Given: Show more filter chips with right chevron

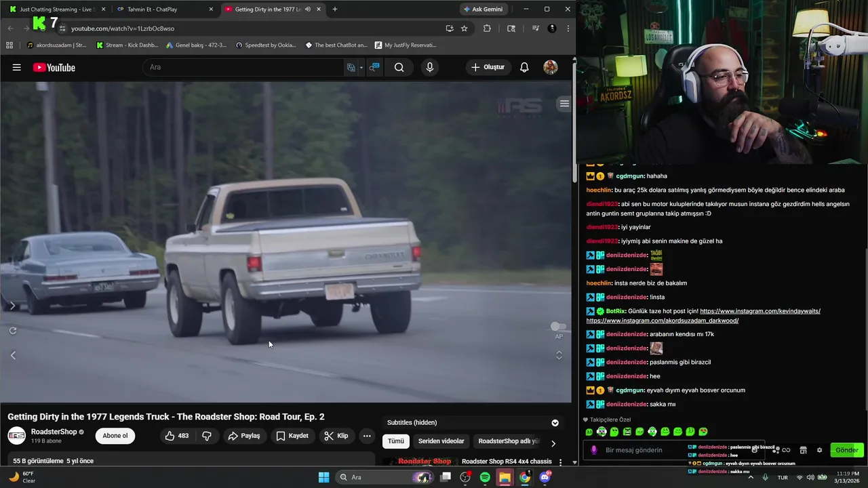Looking at the screenshot, I should click(x=553, y=443).
